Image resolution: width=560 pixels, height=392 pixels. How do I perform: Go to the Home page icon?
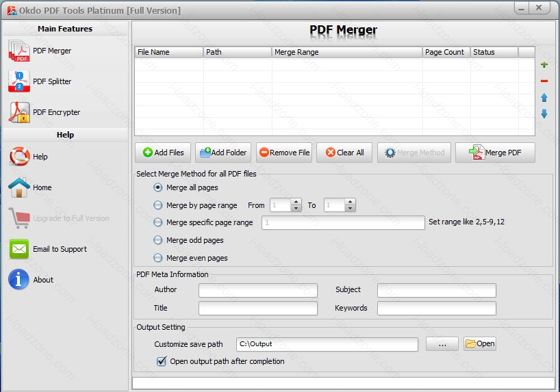click(19, 187)
